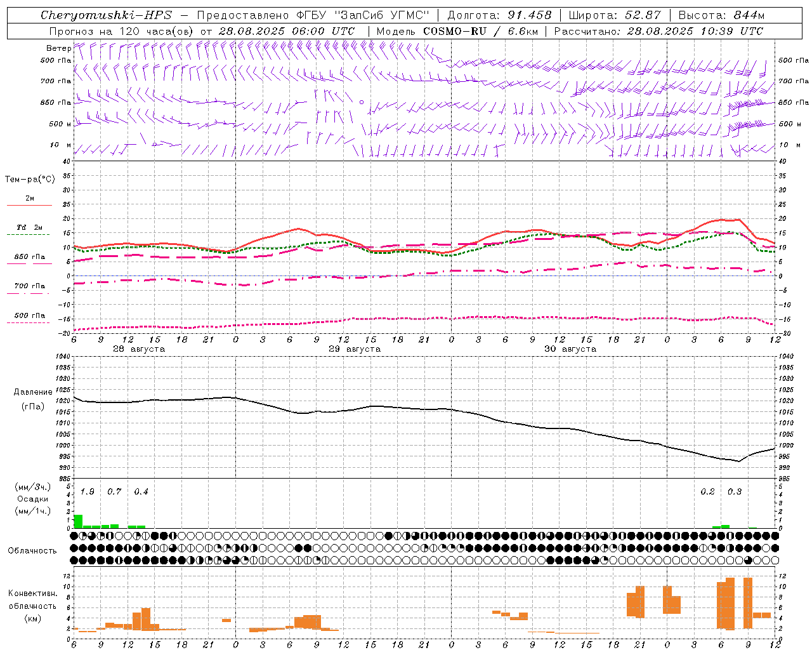The height and width of the screenshot is (650, 812).
Task: Click the 'Высота: 844м' elevation text
Action: pyautogui.click(x=721, y=15)
